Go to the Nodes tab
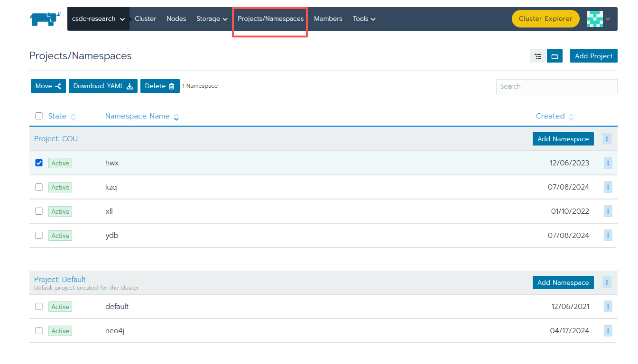The height and width of the screenshot is (364, 638). pos(176,19)
